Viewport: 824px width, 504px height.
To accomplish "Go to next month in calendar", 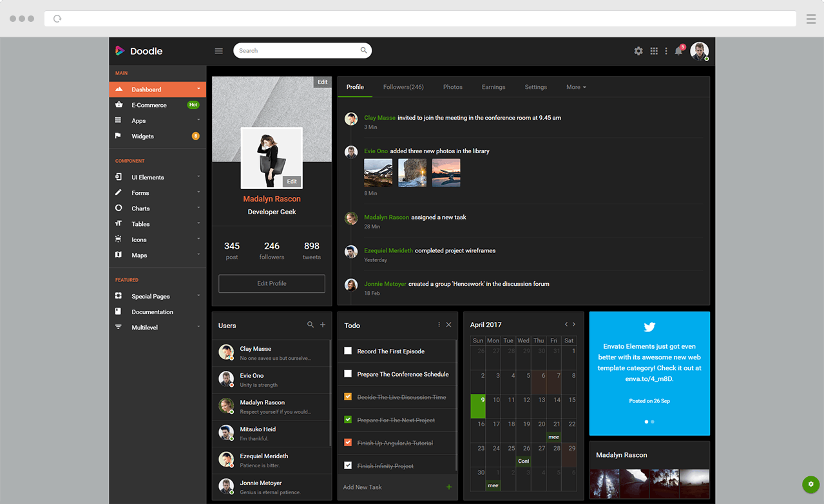I will tap(575, 324).
